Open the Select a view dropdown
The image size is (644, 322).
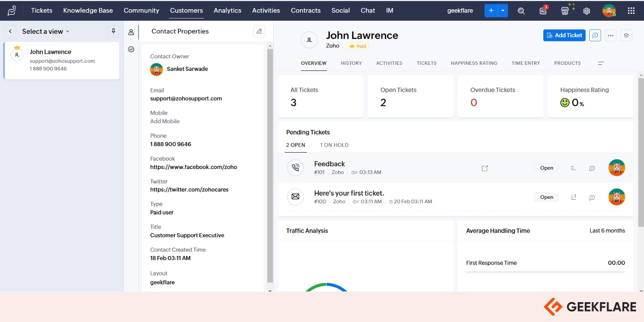point(46,31)
